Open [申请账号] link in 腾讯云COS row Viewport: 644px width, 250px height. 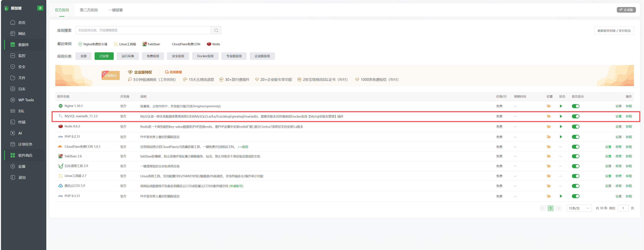236,186
